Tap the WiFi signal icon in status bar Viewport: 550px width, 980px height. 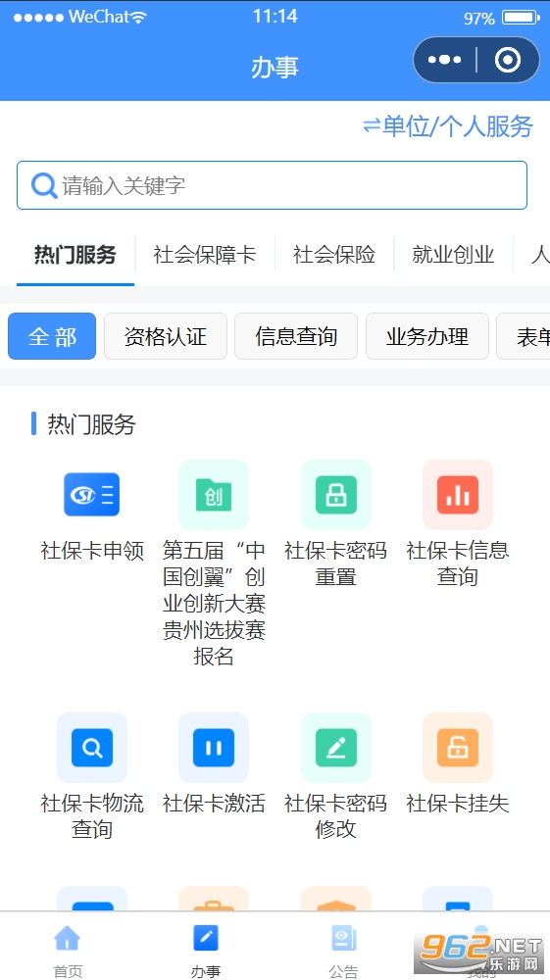point(139,18)
